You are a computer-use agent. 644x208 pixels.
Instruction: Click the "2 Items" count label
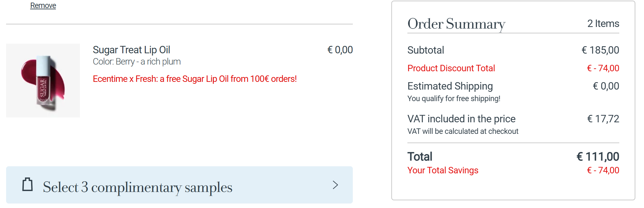(x=603, y=23)
